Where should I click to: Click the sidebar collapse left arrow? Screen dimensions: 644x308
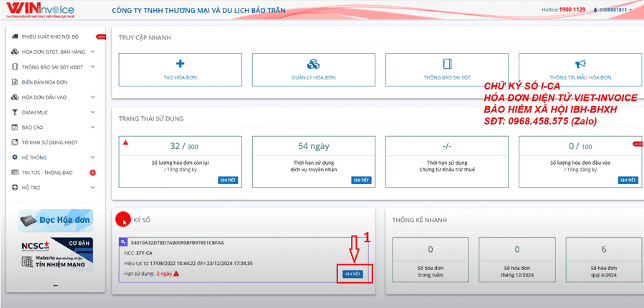(x=55, y=285)
